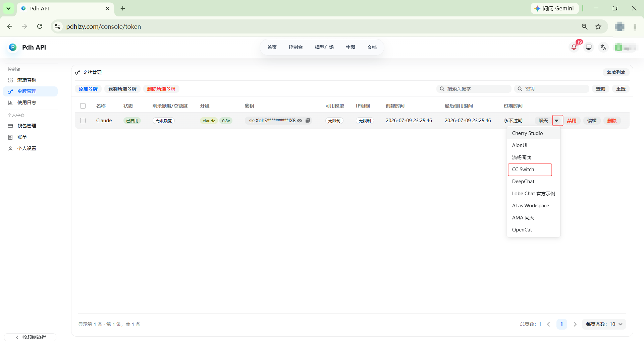This screenshot has height=345, width=644.
Task: Open 模型广场 in the top navigation
Action: [x=324, y=47]
